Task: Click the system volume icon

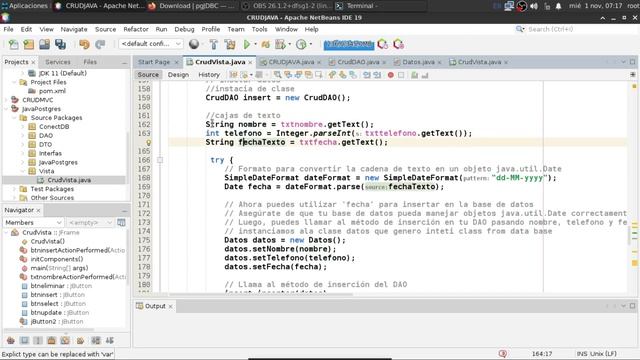Action: pos(534,6)
